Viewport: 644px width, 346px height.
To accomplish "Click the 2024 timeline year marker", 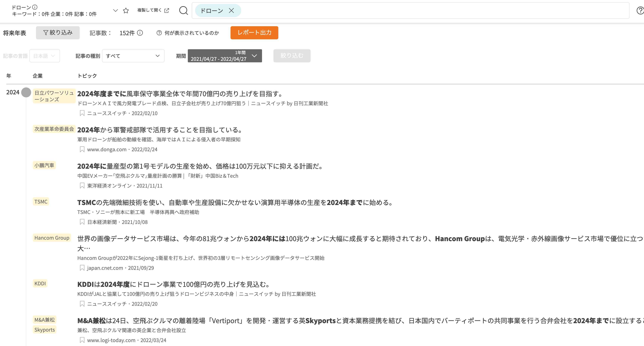I will 26,92.
